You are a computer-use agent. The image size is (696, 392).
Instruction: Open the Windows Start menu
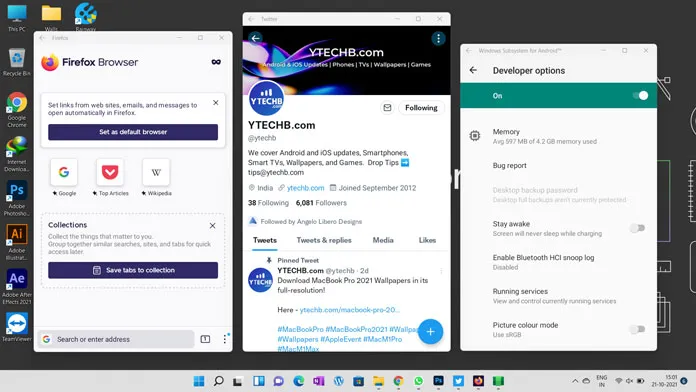tap(199, 381)
